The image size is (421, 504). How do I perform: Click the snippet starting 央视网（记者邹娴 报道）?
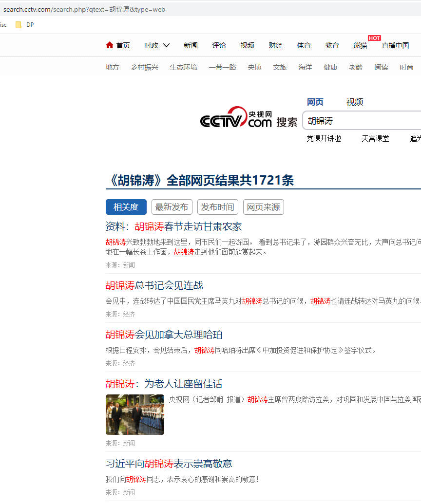pos(295,399)
